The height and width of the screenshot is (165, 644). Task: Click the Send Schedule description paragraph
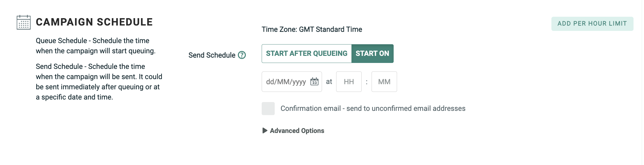(99, 82)
